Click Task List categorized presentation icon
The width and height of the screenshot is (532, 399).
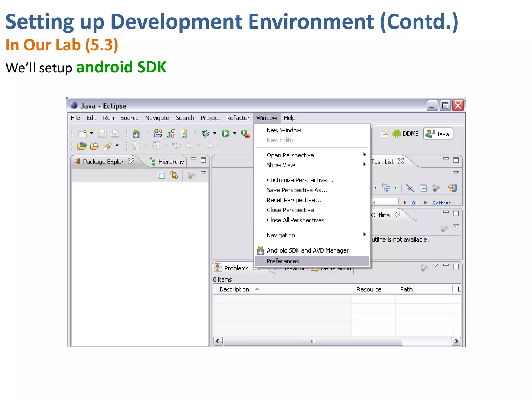tap(386, 188)
